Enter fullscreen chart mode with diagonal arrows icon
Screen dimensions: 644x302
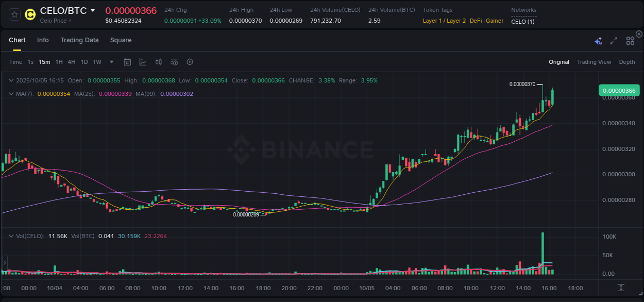tap(614, 40)
